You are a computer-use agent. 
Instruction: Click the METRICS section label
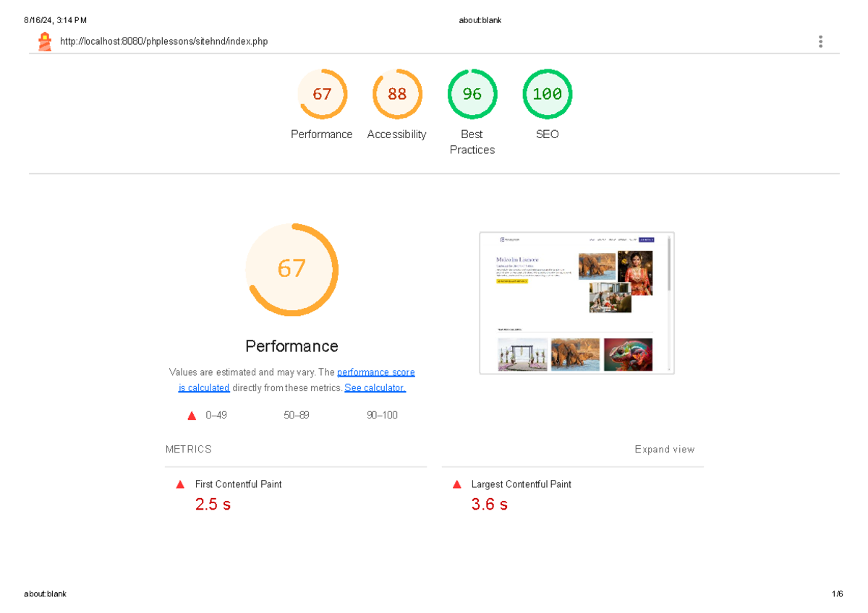(188, 449)
